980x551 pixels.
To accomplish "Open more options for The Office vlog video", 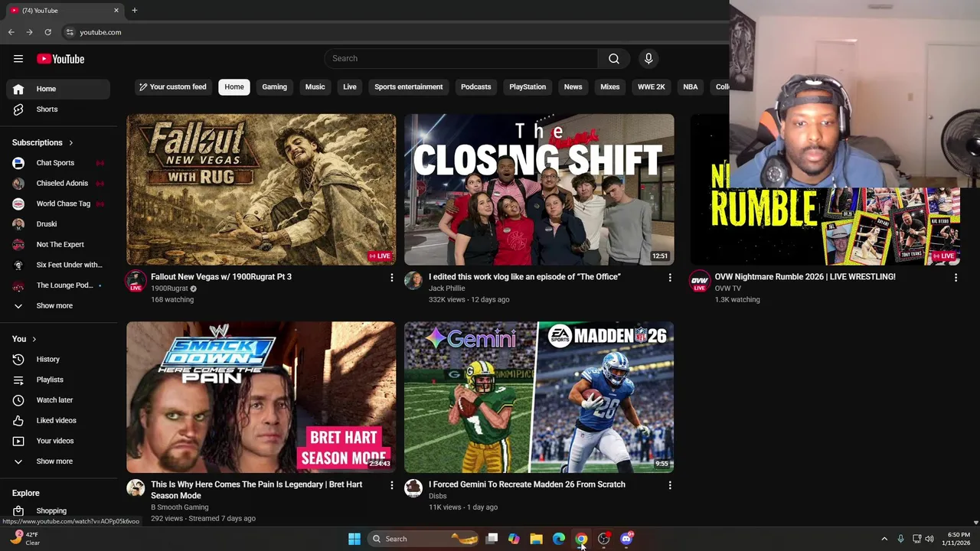I will [670, 278].
